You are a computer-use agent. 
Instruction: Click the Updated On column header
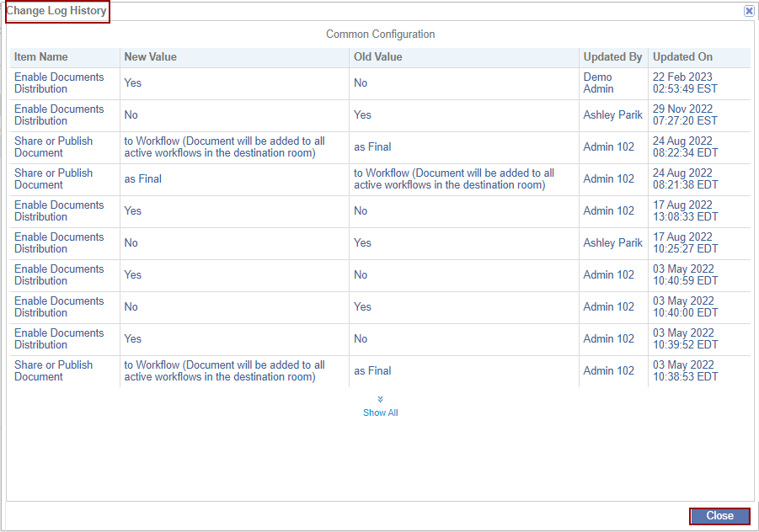click(x=682, y=57)
